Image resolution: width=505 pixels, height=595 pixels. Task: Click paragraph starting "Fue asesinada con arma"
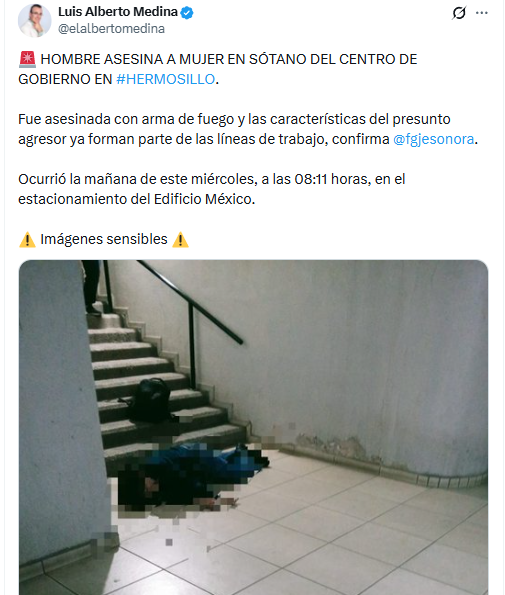(x=248, y=129)
